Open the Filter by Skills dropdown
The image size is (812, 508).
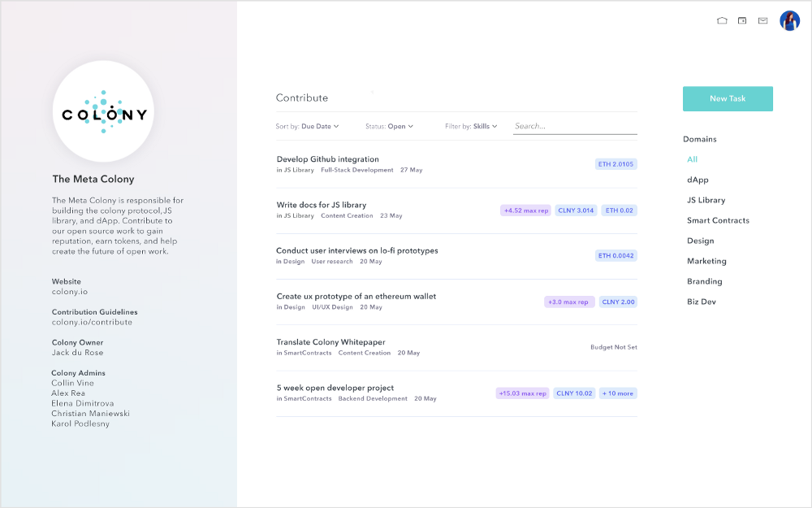(x=471, y=126)
